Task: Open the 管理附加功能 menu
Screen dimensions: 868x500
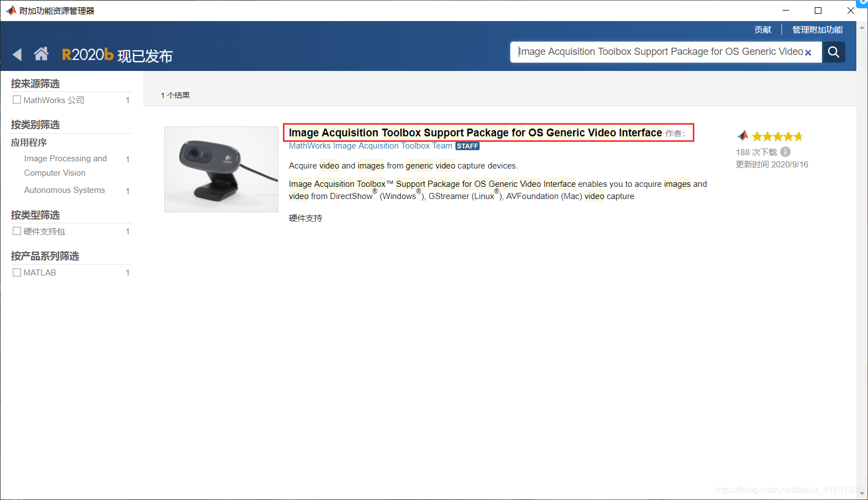Action: [x=817, y=29]
